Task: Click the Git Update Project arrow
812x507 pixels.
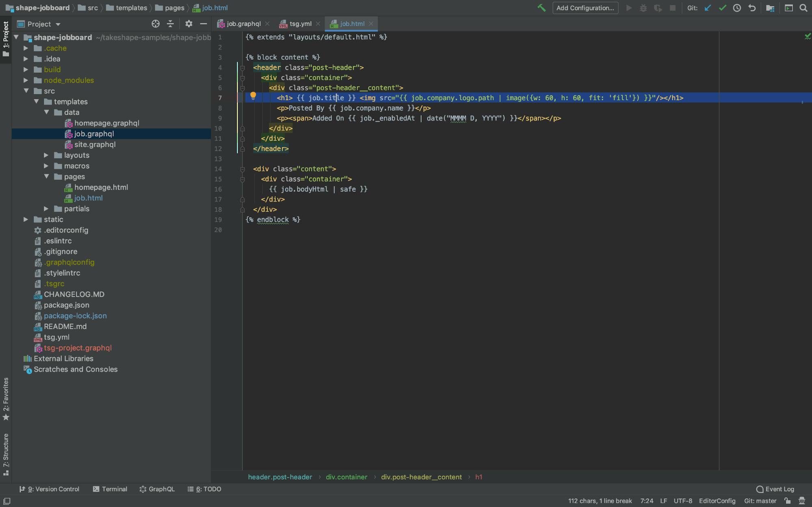Action: click(x=708, y=8)
